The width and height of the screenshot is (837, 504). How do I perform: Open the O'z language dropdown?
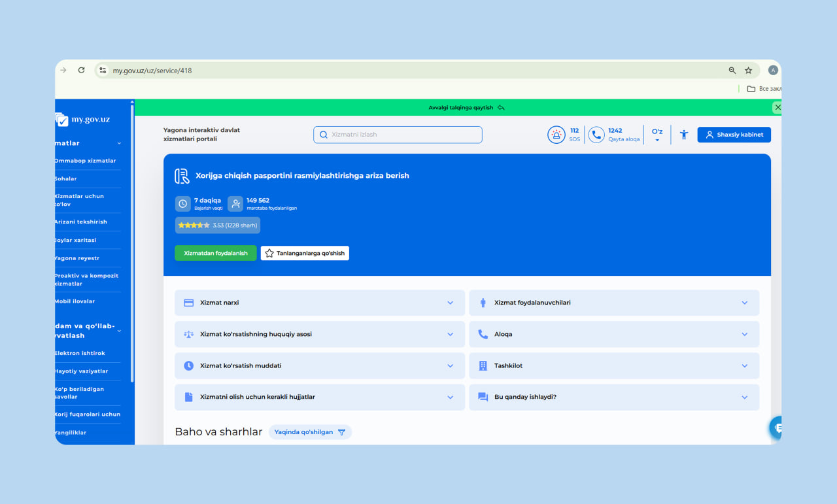tap(657, 135)
